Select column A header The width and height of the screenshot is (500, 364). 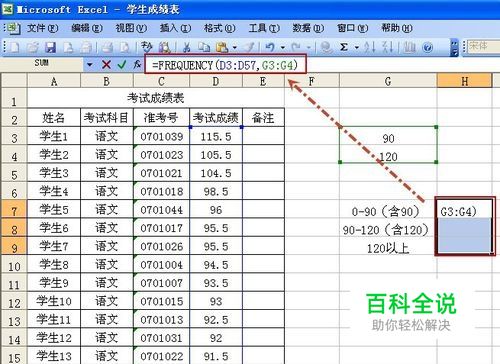pyautogui.click(x=54, y=81)
